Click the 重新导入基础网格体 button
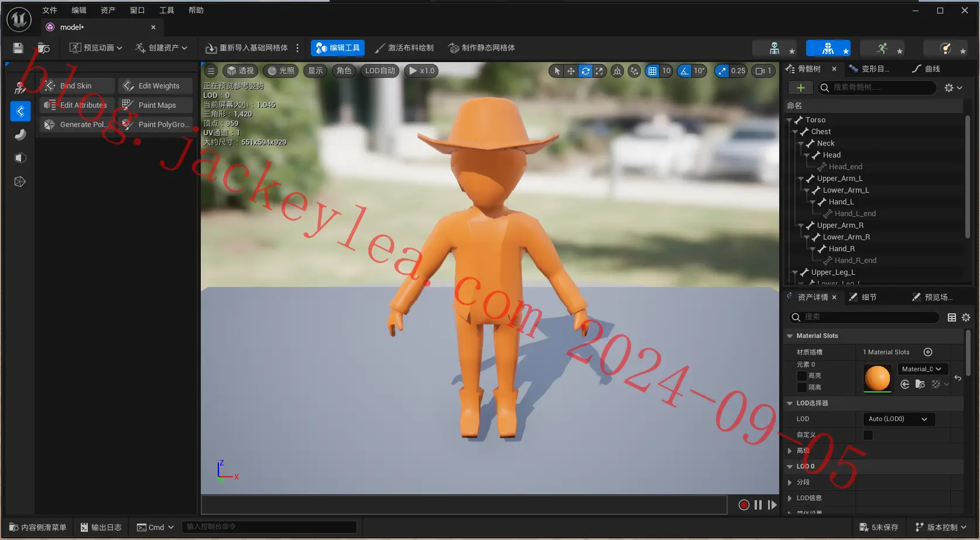Viewport: 980px width, 540px height. [247, 48]
